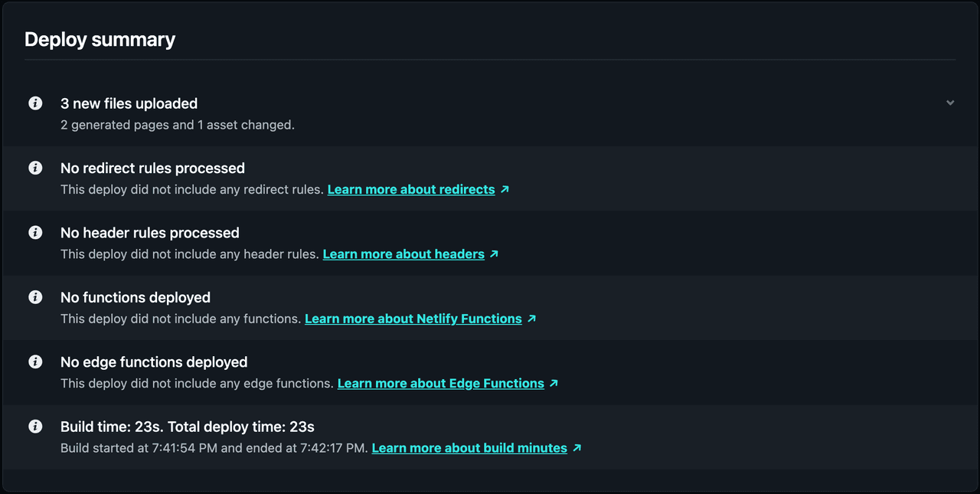This screenshot has width=980, height=494.
Task: Click the 'Deploy summary' heading
Action: (100, 40)
